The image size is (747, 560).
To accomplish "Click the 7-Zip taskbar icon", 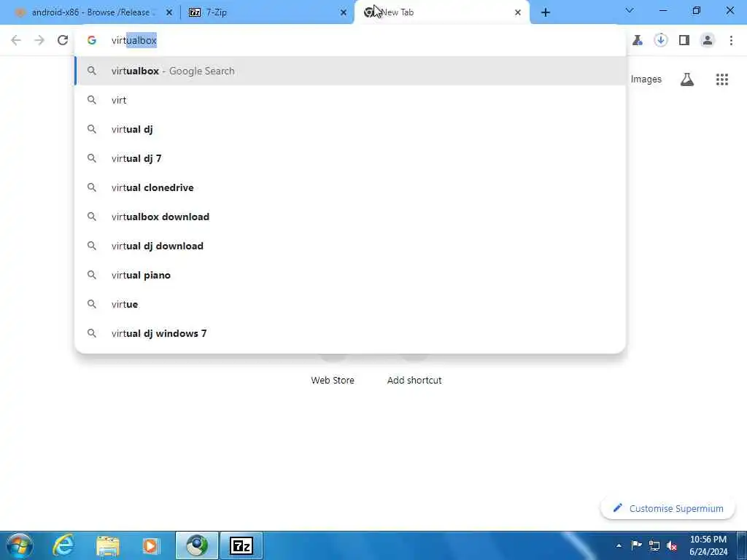I will tap(241, 545).
